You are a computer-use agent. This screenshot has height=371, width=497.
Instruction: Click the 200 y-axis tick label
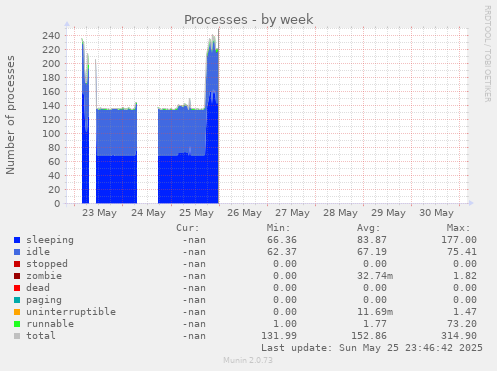tap(51, 64)
